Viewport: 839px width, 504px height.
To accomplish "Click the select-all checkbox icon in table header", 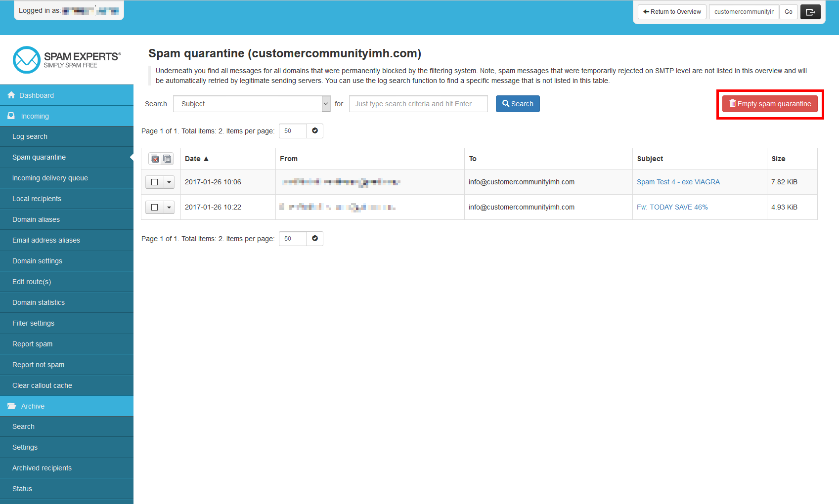I will pyautogui.click(x=155, y=159).
